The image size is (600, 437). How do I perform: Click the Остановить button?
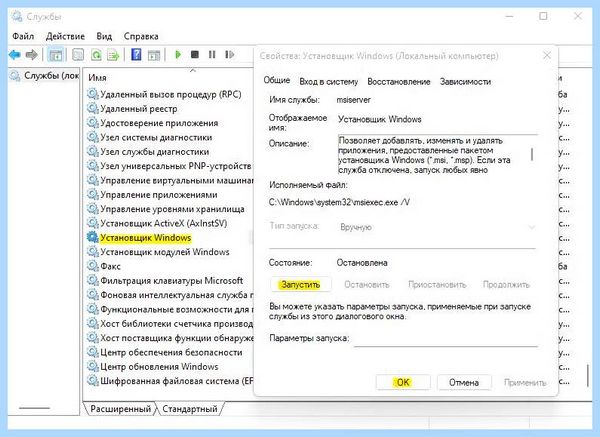click(367, 285)
